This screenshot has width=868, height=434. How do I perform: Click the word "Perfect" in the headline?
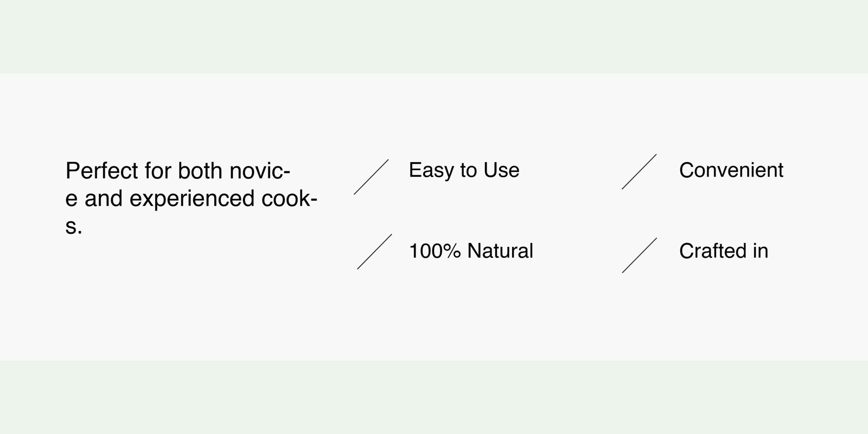(102, 171)
